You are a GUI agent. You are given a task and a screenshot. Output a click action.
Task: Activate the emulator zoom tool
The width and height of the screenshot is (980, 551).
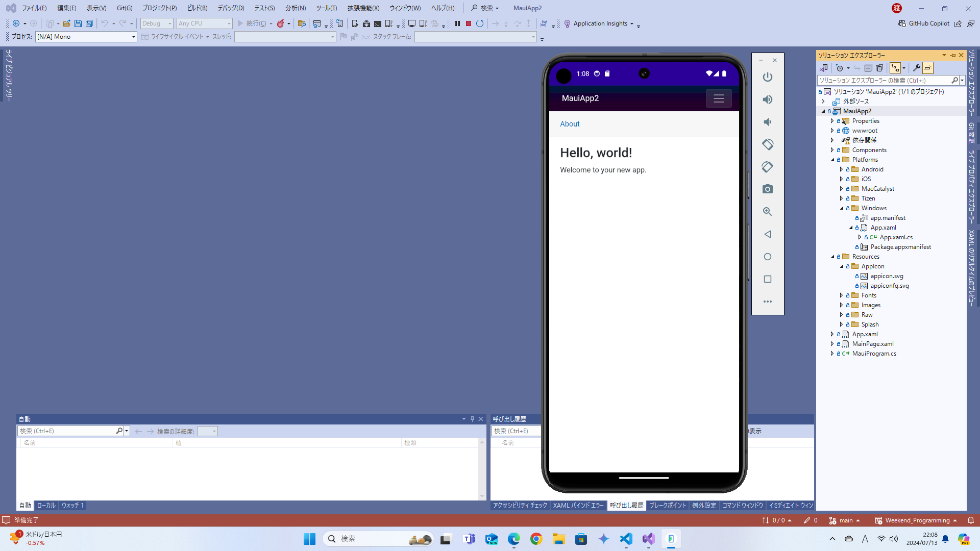(x=767, y=212)
